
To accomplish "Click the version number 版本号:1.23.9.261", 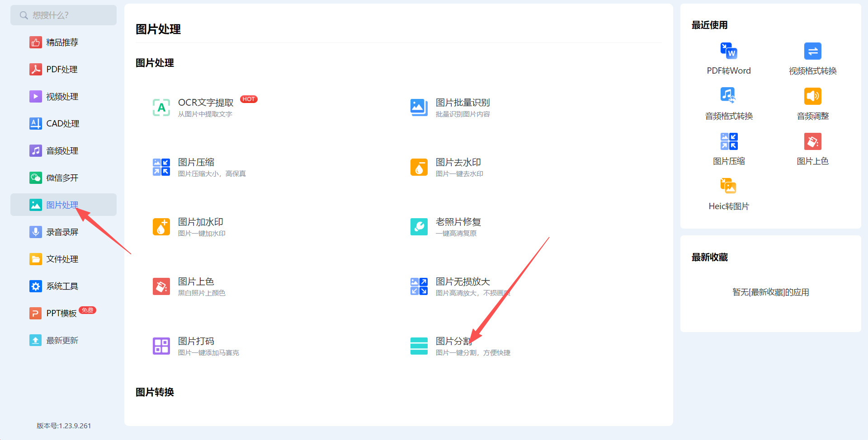I will point(64,426).
